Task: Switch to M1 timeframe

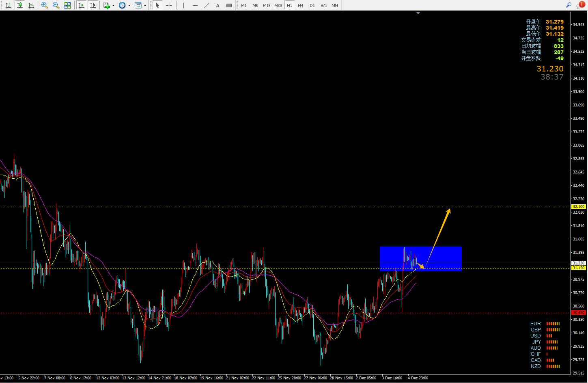Action: [x=243, y=5]
